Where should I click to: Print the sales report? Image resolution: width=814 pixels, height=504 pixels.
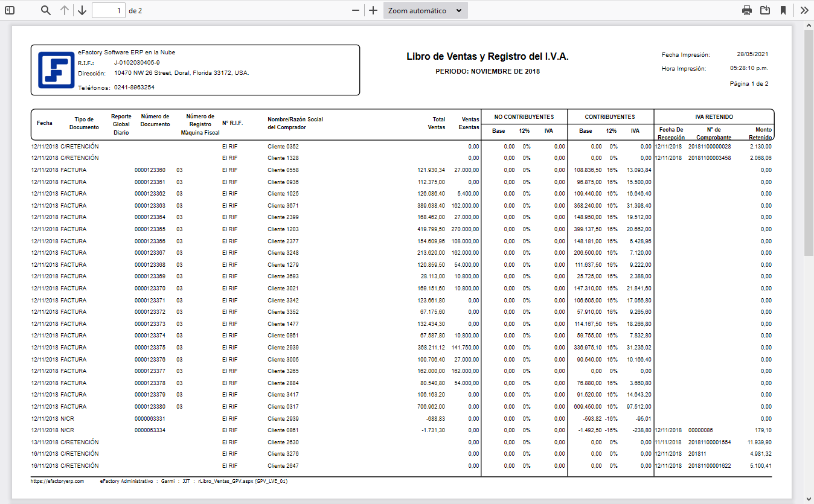747,10
